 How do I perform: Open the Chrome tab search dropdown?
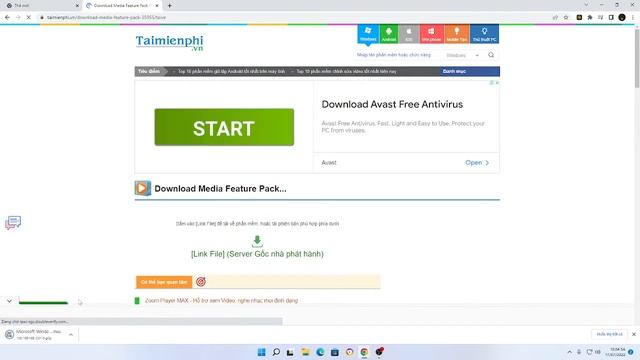[586, 5]
